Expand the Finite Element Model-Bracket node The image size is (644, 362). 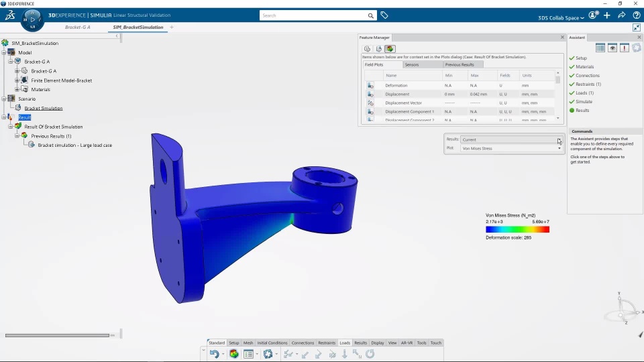pyautogui.click(x=17, y=80)
